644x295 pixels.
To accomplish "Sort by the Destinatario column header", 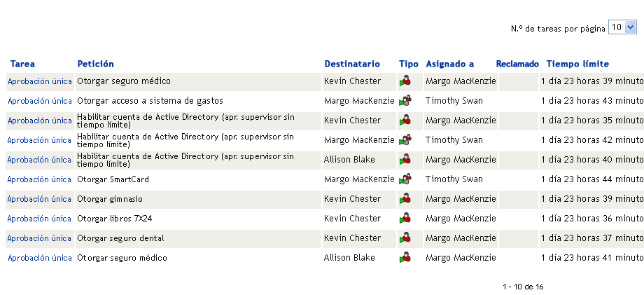I will (352, 64).
